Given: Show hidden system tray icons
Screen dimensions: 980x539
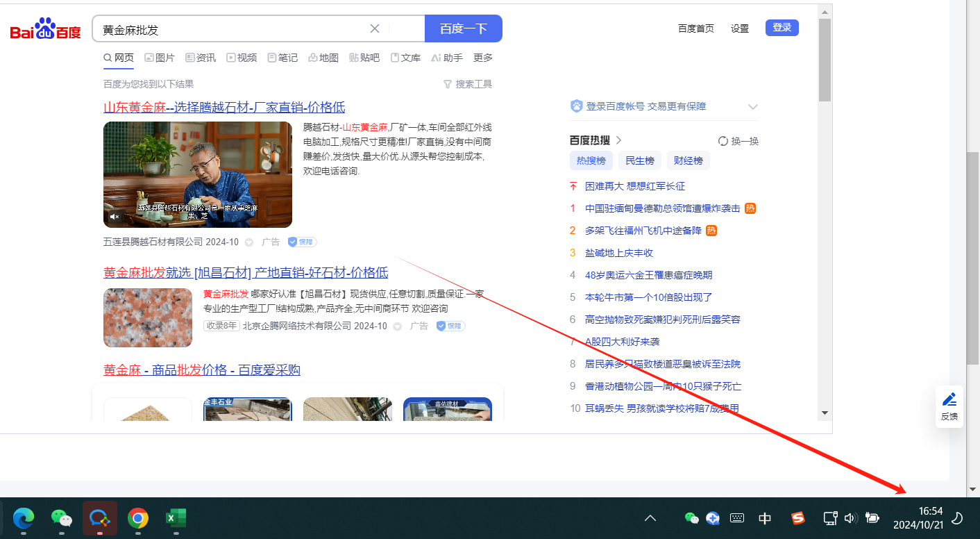Looking at the screenshot, I should [x=650, y=518].
